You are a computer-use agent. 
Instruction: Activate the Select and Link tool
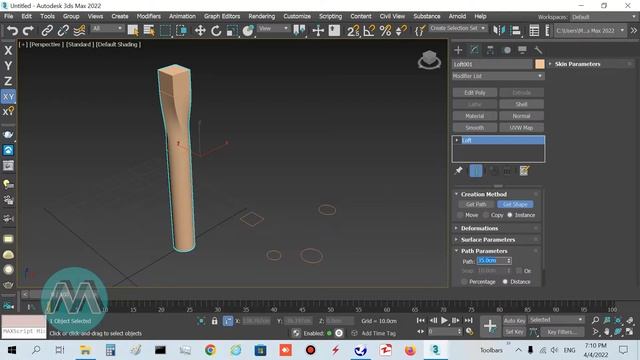pos(47,31)
